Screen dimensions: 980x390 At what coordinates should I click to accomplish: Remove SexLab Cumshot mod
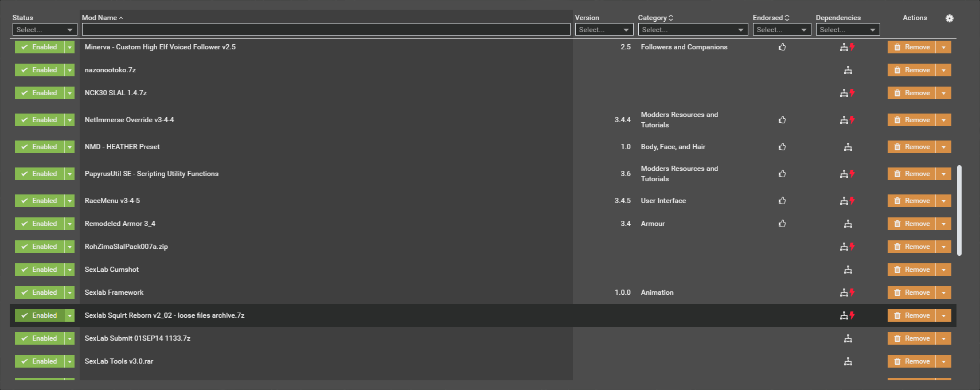coord(912,270)
